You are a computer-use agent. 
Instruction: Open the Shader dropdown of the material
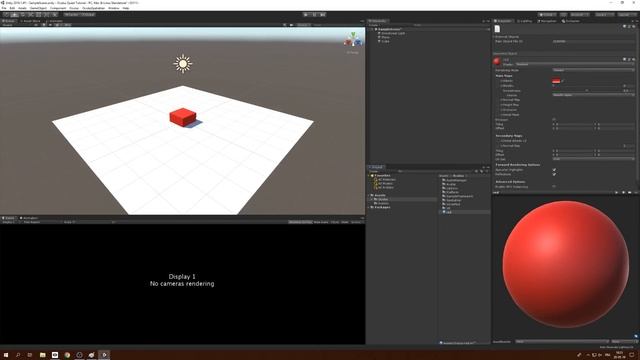(x=575, y=64)
